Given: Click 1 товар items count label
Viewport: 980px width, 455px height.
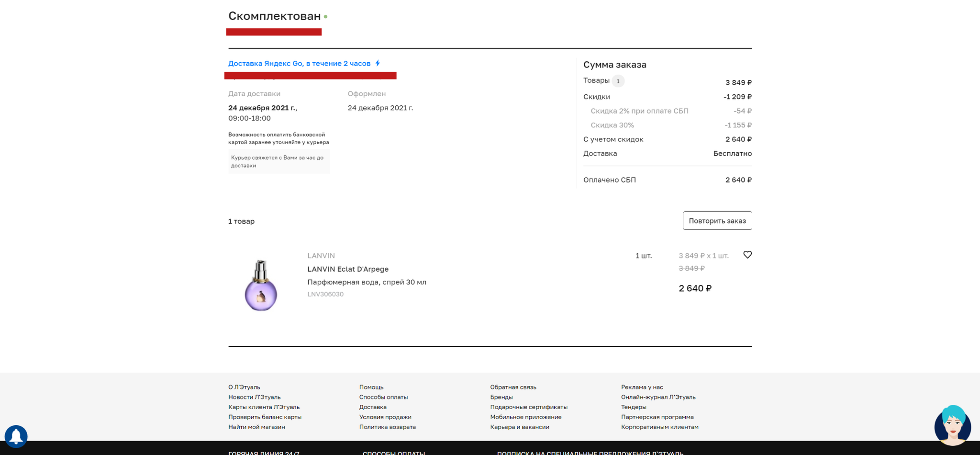Looking at the screenshot, I should pos(241,221).
